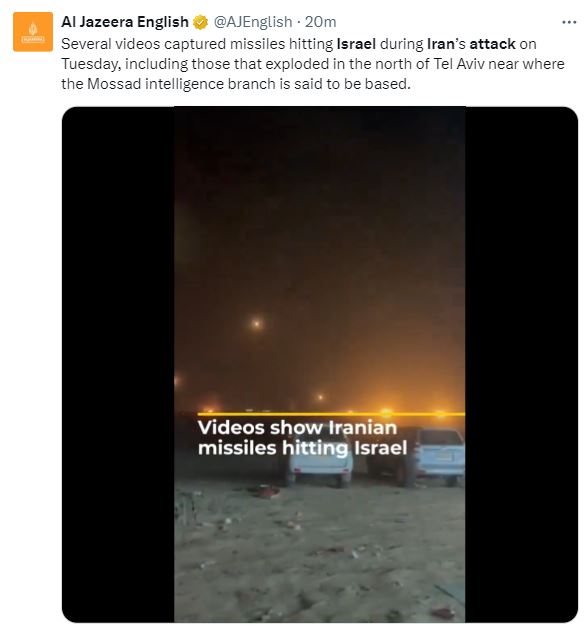Play the embedded missile video
This screenshot has width=584, height=629.
coord(320,364)
